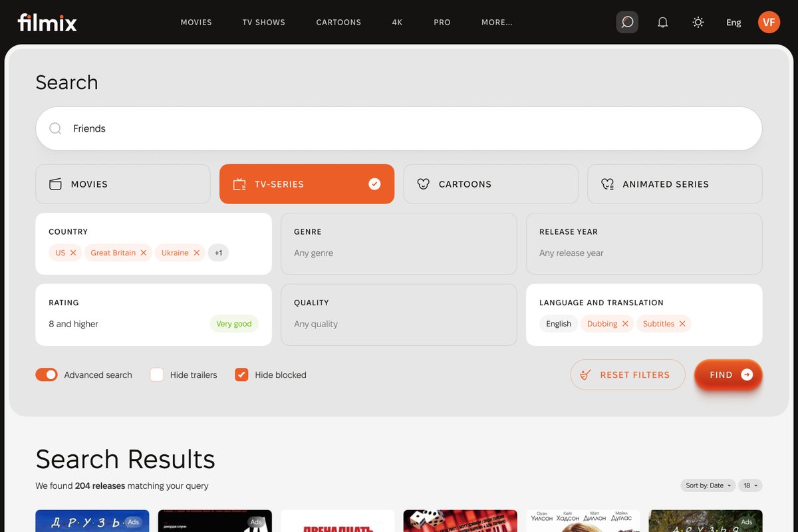The image size is (798, 532).
Task: Open the PRO nav item
Action: (x=442, y=22)
